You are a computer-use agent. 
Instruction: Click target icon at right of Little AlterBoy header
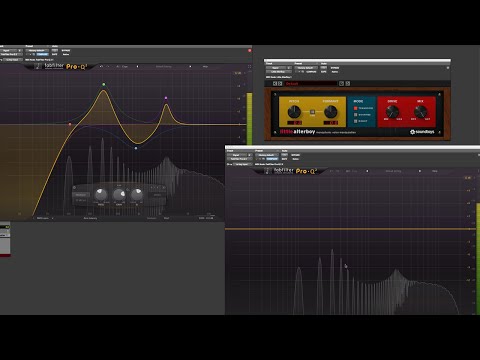coord(448,68)
